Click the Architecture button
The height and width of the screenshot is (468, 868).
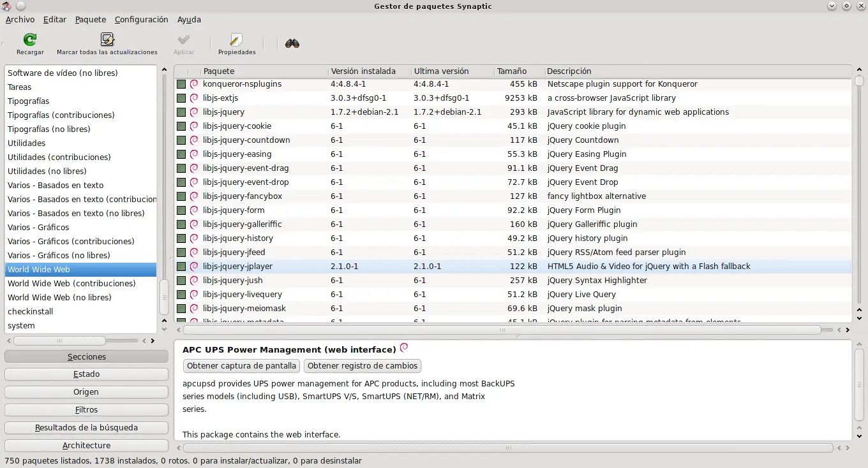(x=86, y=446)
